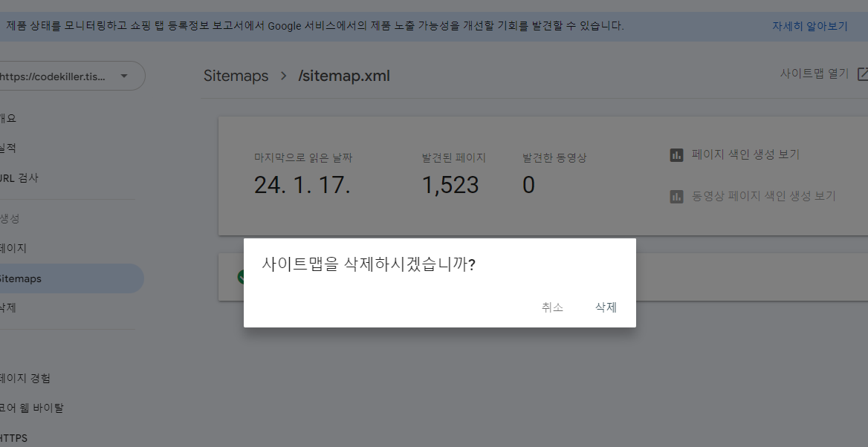Click the open-in-new-tab icon next to 사이트맵 열기
This screenshot has height=447, width=868.
pos(862,74)
